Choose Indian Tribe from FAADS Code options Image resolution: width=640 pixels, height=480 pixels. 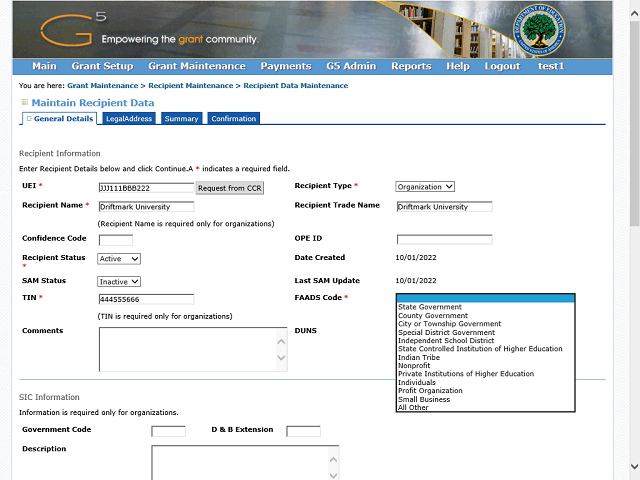coord(420,357)
